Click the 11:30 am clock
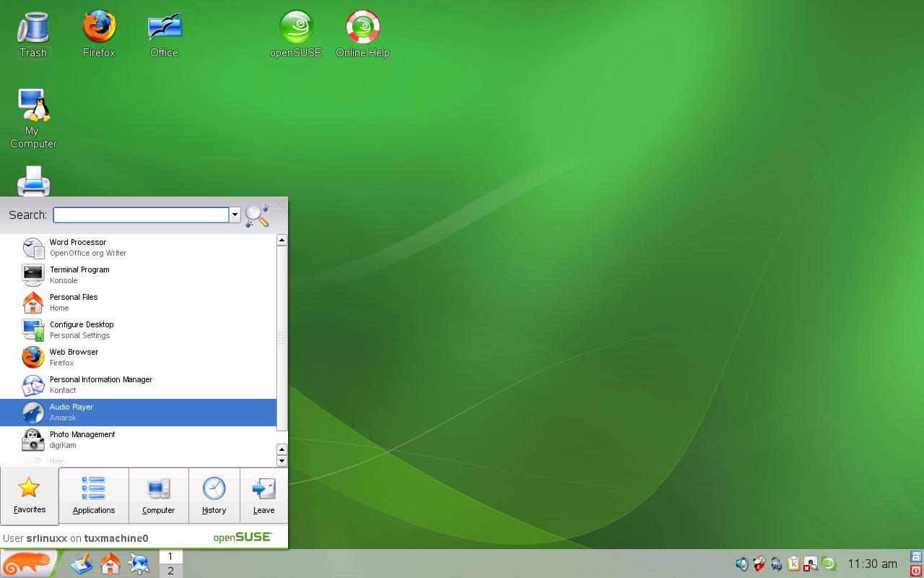 pos(873,564)
